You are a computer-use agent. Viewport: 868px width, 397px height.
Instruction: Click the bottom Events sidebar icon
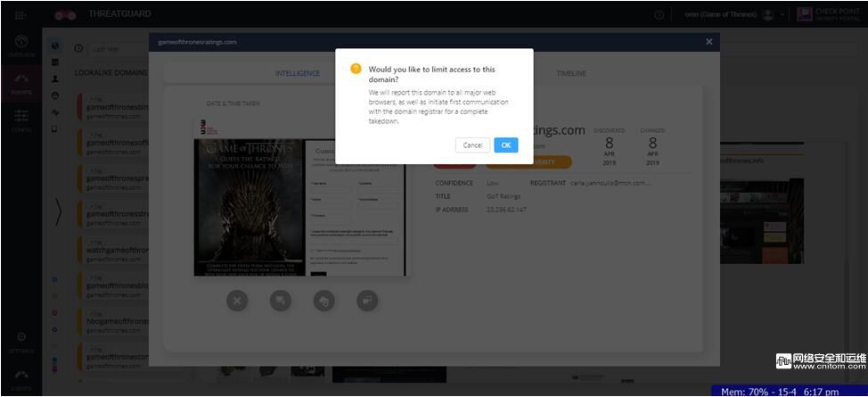pos(21,379)
